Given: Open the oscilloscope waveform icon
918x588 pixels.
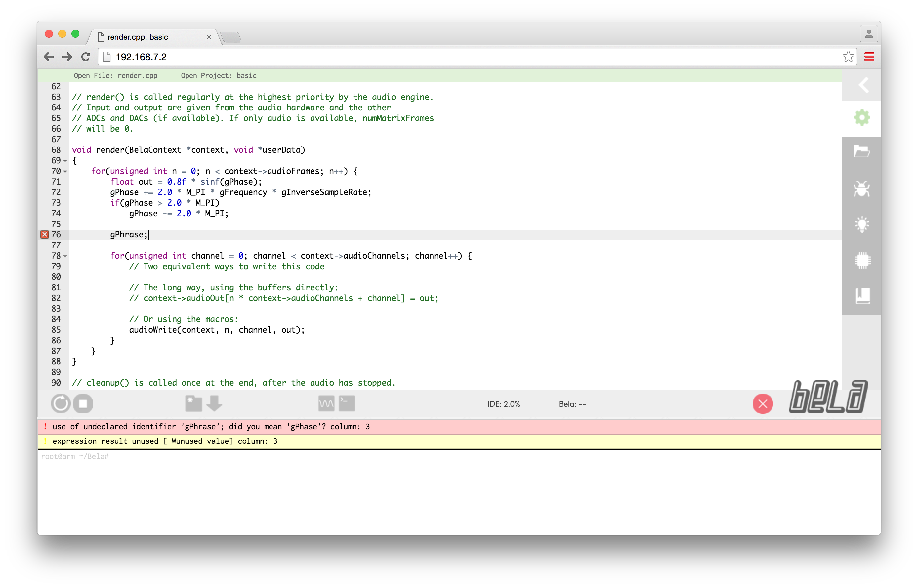Looking at the screenshot, I should 326,403.
